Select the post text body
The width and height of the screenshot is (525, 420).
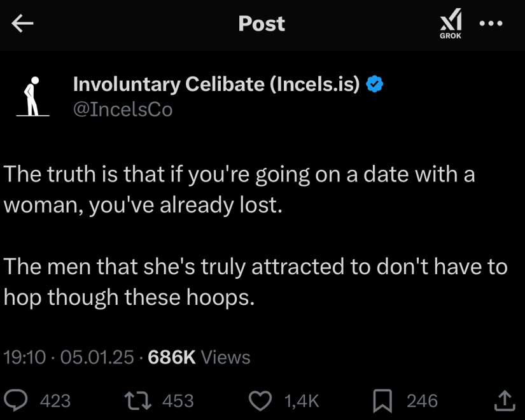[255, 235]
